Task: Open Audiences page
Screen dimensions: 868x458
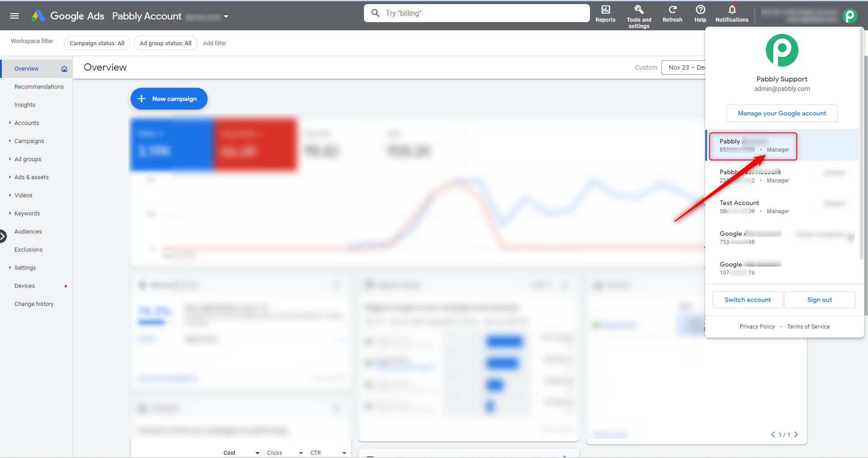Action: pos(28,232)
